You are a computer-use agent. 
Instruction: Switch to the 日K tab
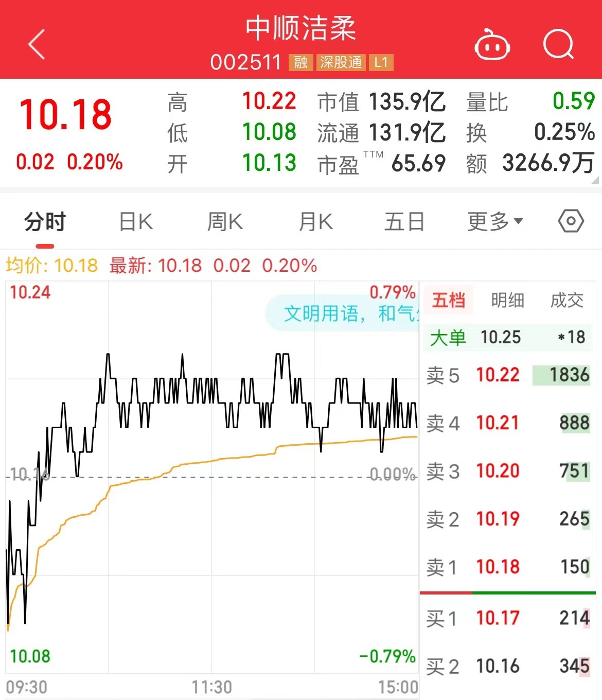point(136,222)
